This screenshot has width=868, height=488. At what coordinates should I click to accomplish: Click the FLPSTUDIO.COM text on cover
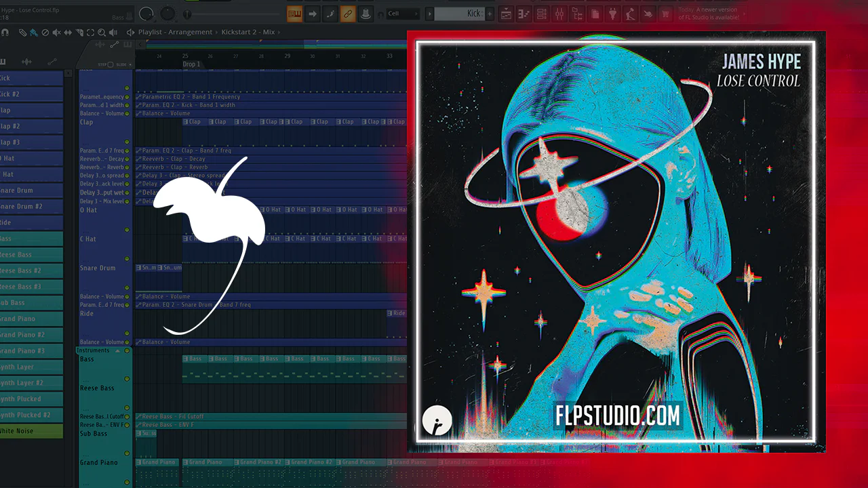[618, 415]
